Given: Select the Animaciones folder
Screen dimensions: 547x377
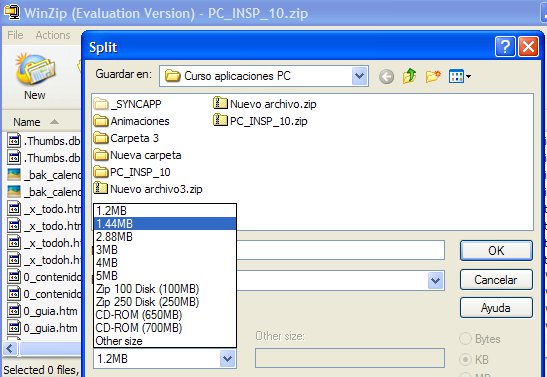Looking at the screenshot, I should click(132, 121).
